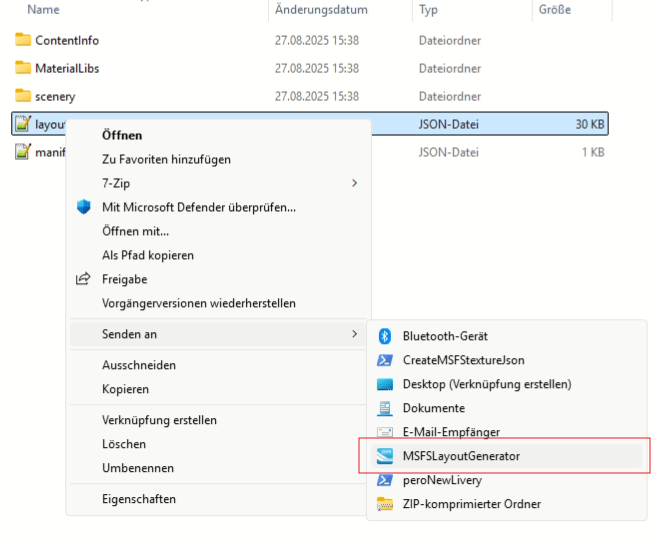Choose Als Pfad kopieren
Image resolution: width=666 pixels, height=548 pixels.
tap(148, 255)
